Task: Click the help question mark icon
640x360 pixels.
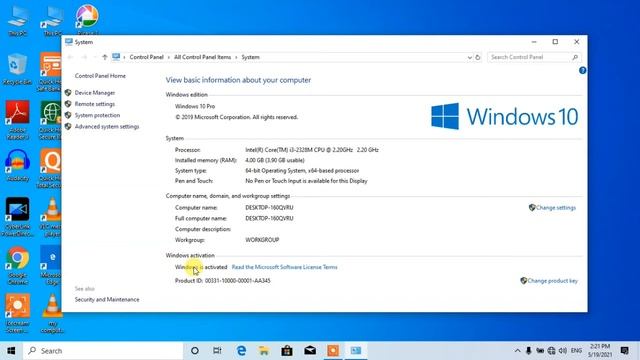Action: tap(582, 70)
